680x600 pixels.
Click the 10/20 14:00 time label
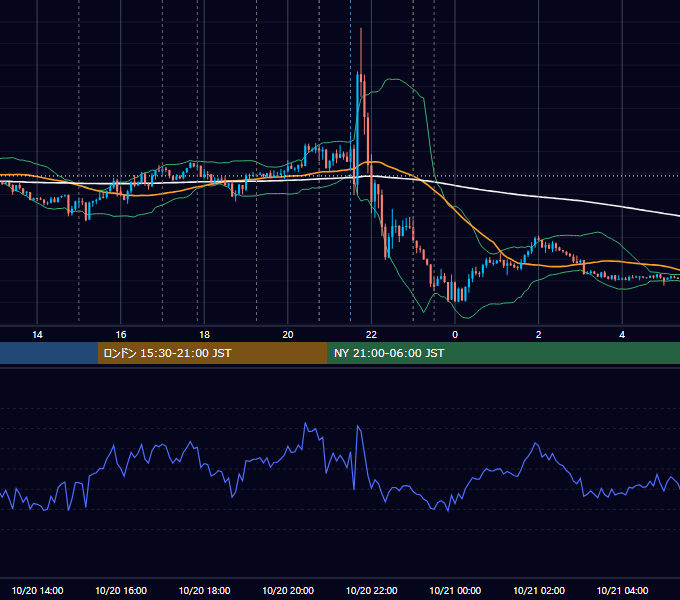pos(37,590)
